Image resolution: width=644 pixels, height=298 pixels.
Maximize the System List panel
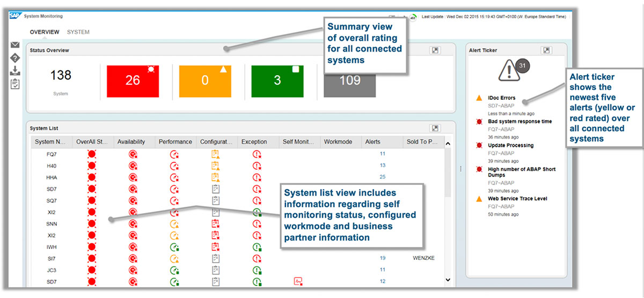pos(435,128)
